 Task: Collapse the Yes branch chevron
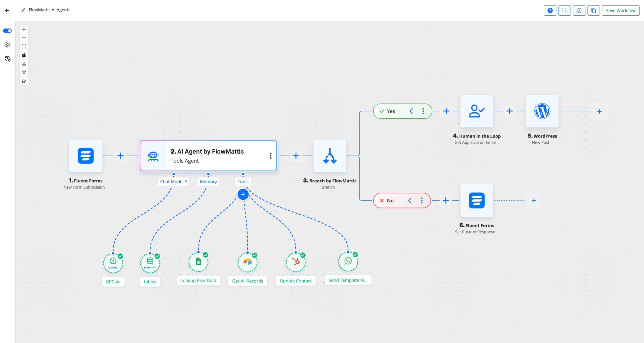click(x=411, y=111)
